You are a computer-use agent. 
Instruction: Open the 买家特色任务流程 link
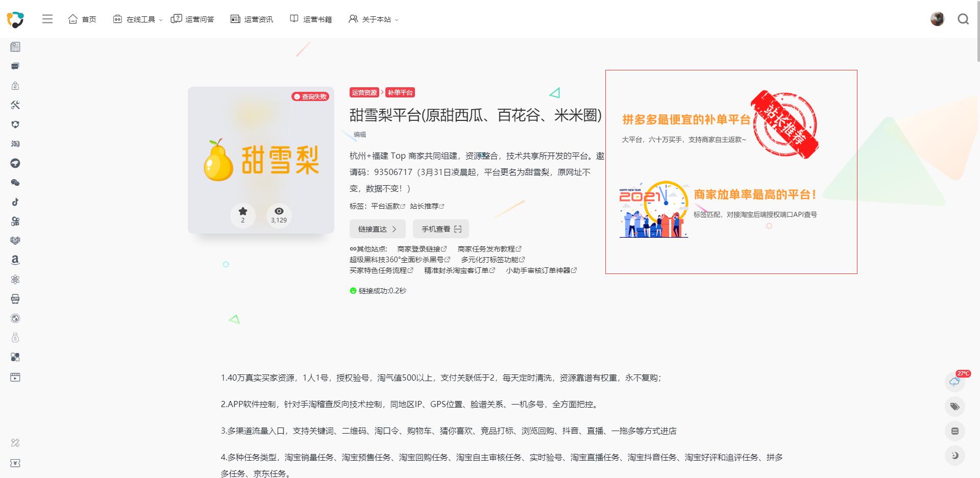pos(381,270)
